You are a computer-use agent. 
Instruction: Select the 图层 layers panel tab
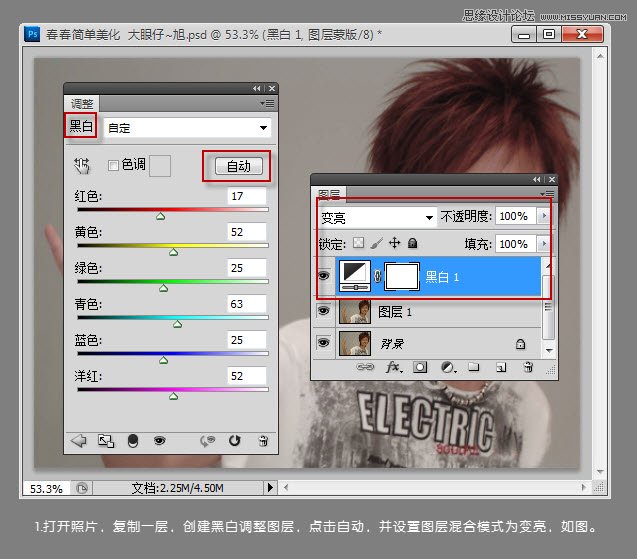pos(328,193)
